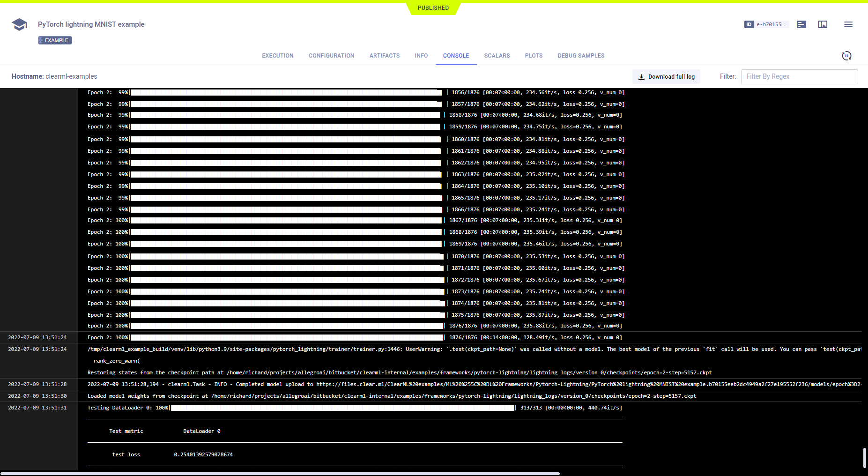
Task: Open the hamburger menu
Action: [848, 24]
